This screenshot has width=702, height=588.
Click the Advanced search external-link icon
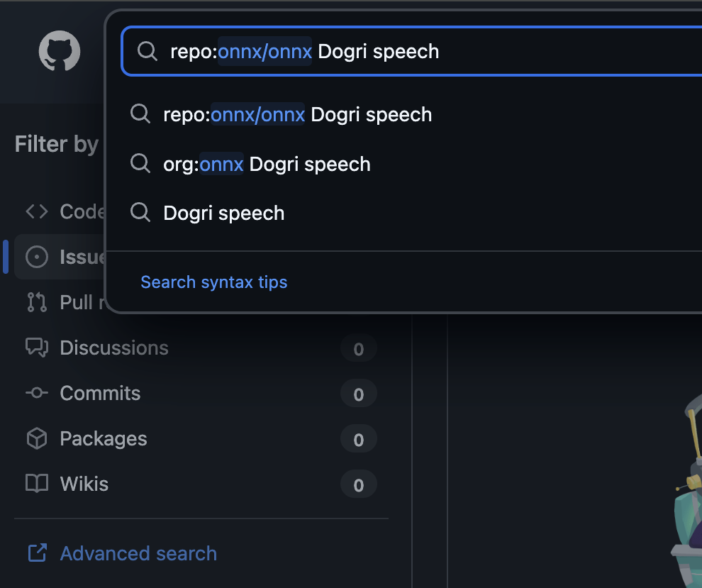click(x=37, y=553)
